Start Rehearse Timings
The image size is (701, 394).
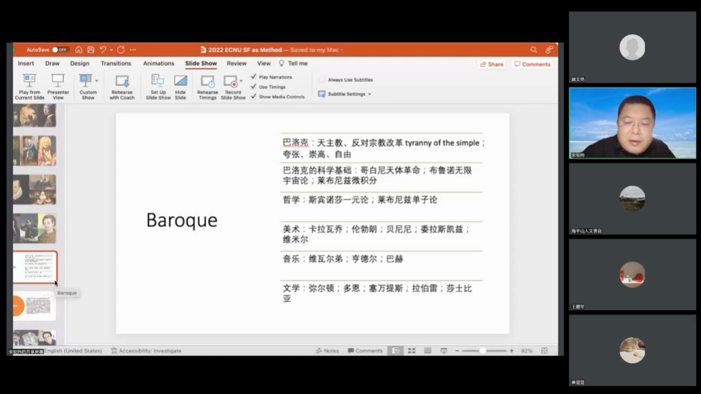(x=207, y=87)
